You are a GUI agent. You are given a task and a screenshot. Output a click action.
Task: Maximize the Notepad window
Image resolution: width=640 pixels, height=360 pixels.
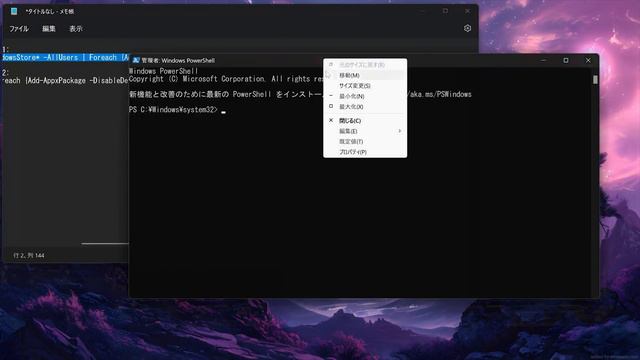point(445,11)
